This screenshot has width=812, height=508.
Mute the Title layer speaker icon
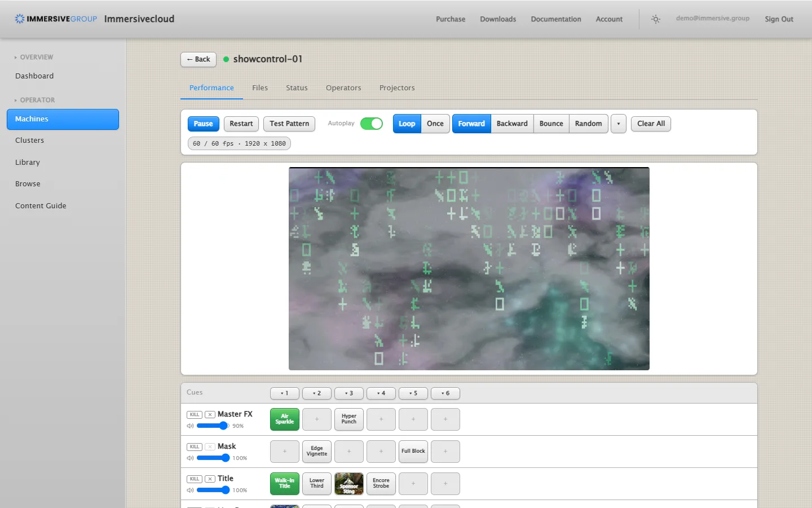[191, 491]
